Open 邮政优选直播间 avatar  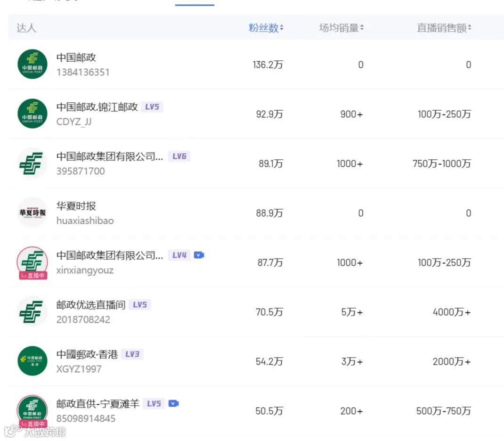click(32, 311)
